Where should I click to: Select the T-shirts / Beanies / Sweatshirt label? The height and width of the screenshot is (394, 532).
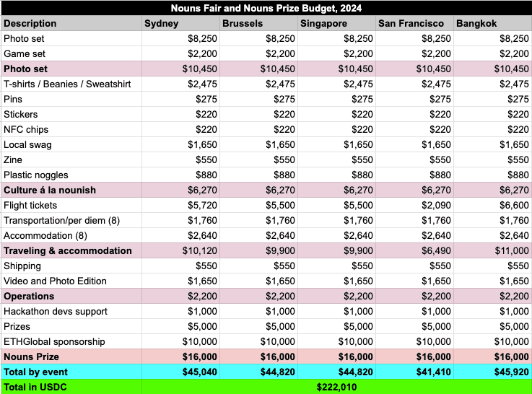click(67, 84)
